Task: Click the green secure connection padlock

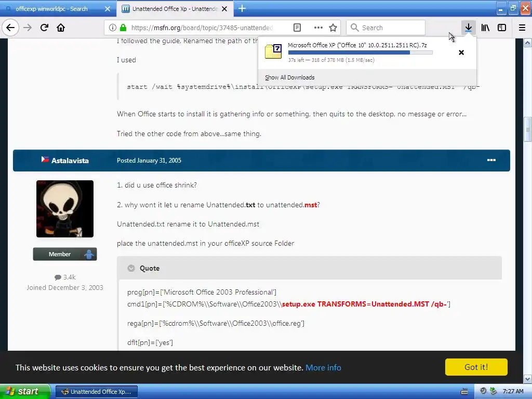Action: pos(123,28)
